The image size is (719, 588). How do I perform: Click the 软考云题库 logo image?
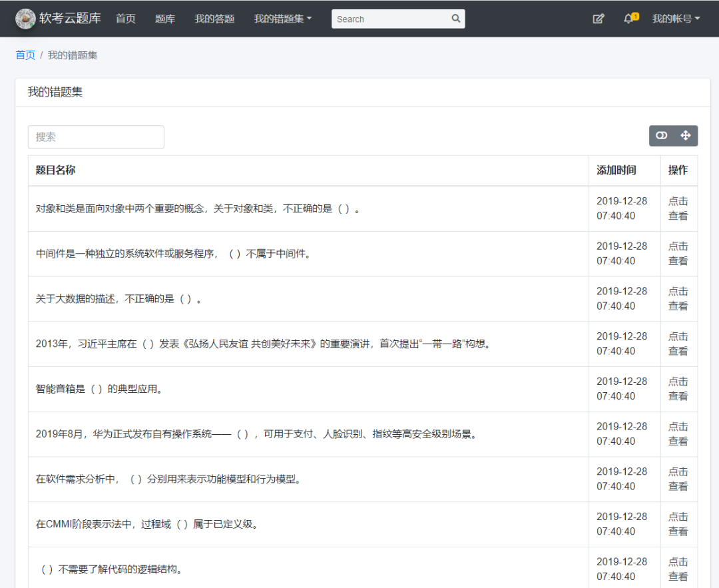tap(25, 19)
